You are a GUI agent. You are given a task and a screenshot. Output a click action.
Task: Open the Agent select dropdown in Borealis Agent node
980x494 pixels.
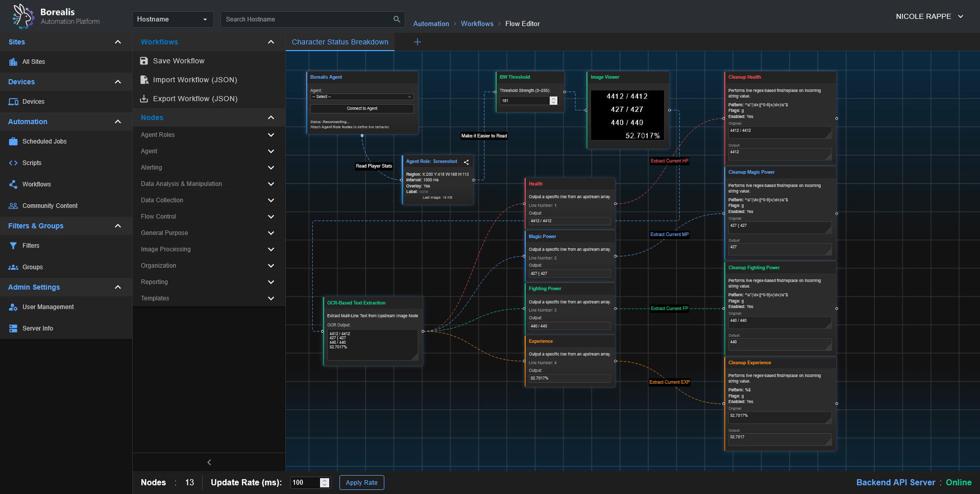click(361, 97)
